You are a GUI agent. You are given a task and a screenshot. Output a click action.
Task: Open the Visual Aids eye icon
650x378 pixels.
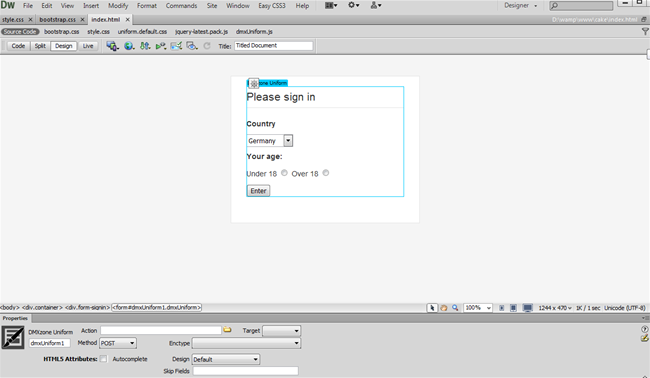[192, 46]
